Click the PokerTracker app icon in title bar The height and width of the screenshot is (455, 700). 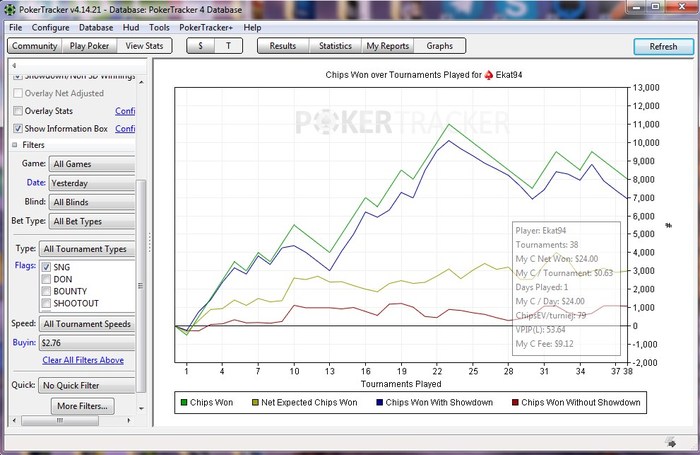click(9, 9)
